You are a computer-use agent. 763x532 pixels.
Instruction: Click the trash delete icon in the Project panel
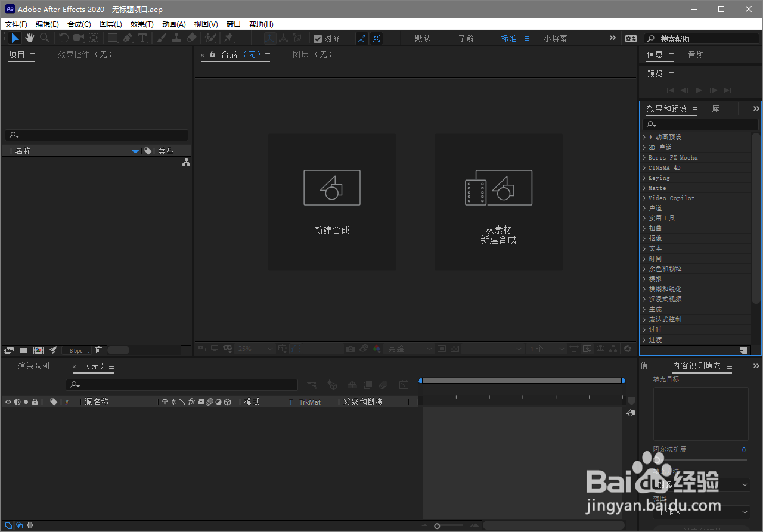(99, 350)
